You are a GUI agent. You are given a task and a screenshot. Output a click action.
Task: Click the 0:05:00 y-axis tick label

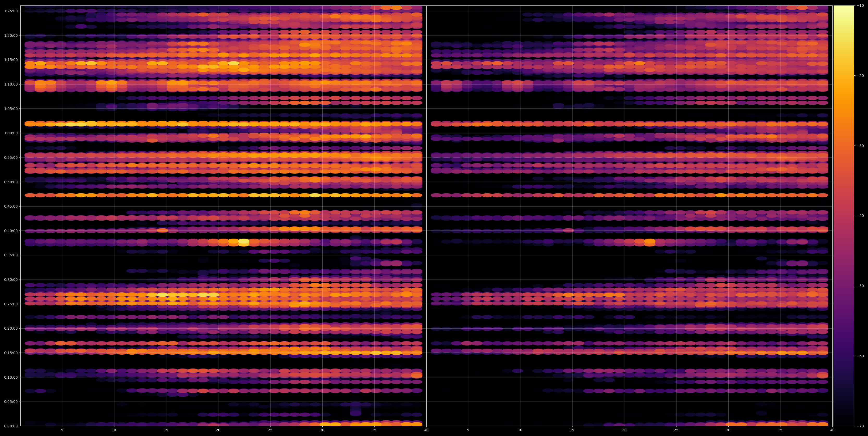(11, 402)
